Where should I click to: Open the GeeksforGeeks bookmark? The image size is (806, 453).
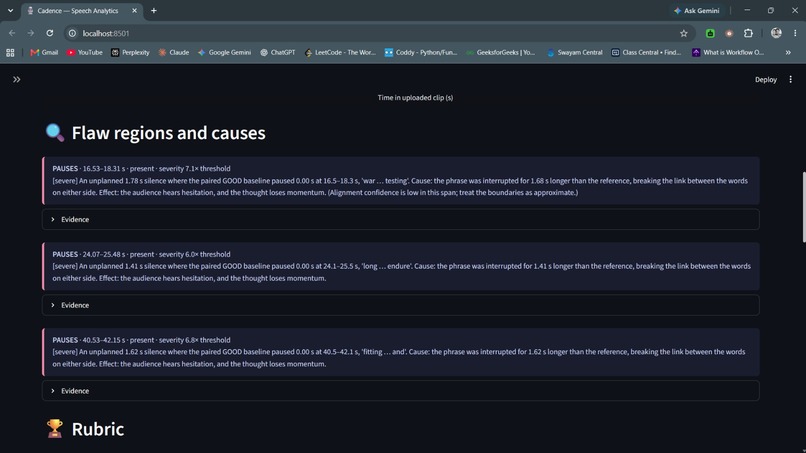pos(501,52)
